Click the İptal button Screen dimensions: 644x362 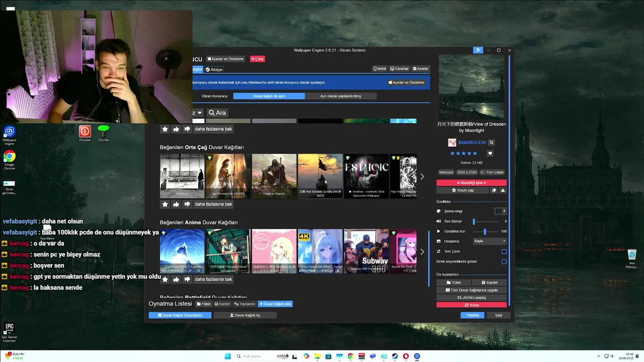point(499,315)
